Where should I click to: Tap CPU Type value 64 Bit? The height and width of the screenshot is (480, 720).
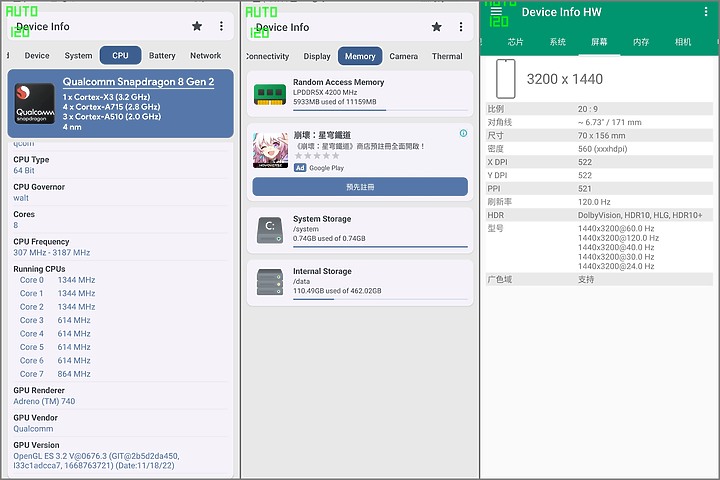click(x=24, y=170)
